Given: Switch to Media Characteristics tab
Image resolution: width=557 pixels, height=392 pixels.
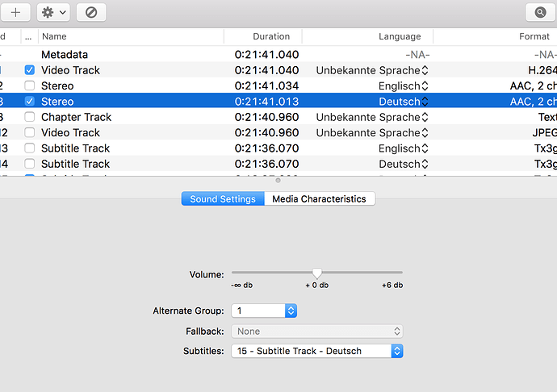Looking at the screenshot, I should point(319,198).
